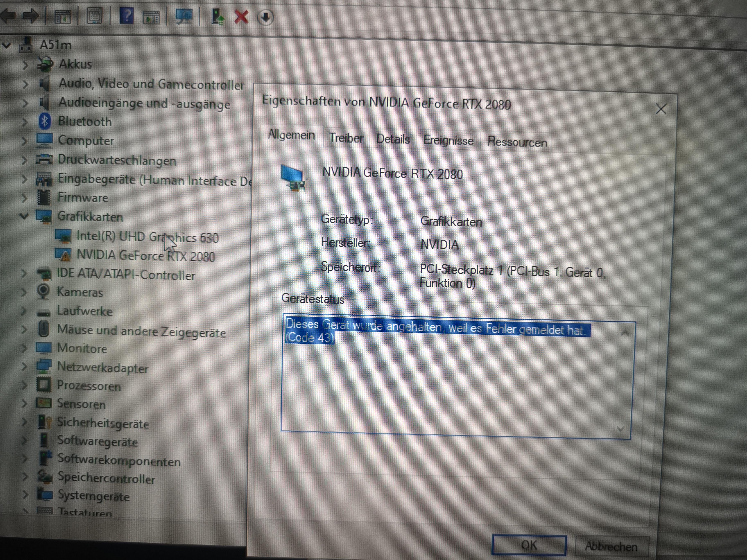The image size is (747, 560).
Task: Click the graphics card icon in properties dialog
Action: tap(293, 178)
